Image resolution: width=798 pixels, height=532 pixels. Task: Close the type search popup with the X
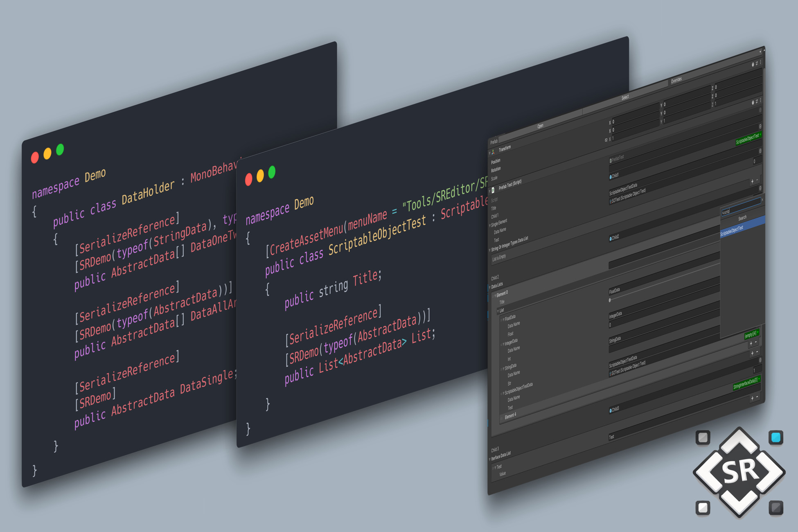point(762,200)
